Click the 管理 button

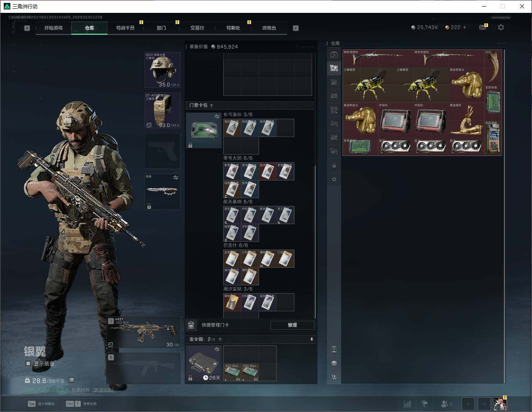click(292, 325)
